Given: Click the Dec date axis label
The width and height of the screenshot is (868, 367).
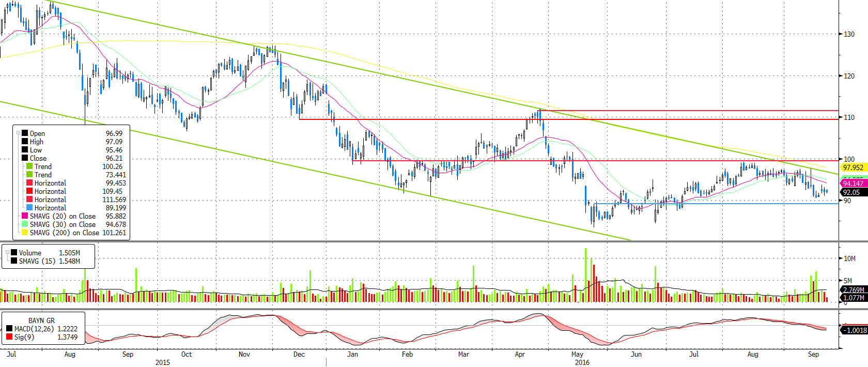Looking at the screenshot, I should click(299, 354).
